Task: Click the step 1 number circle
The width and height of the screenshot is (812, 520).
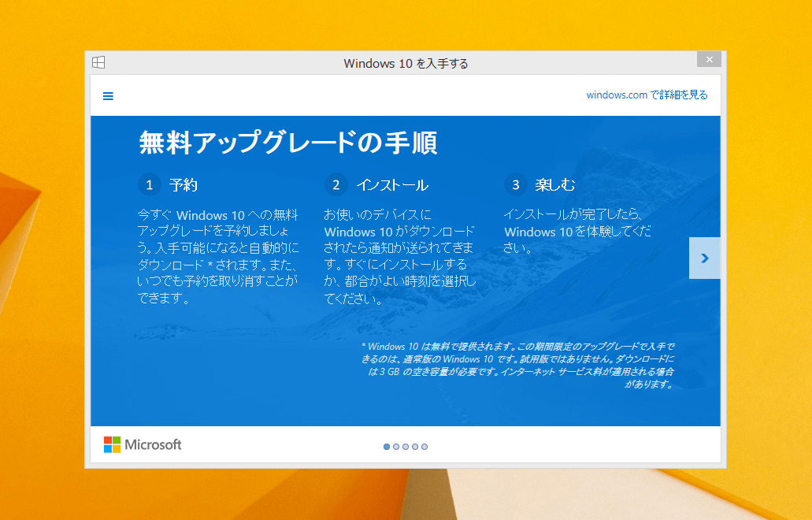Action: point(150,185)
